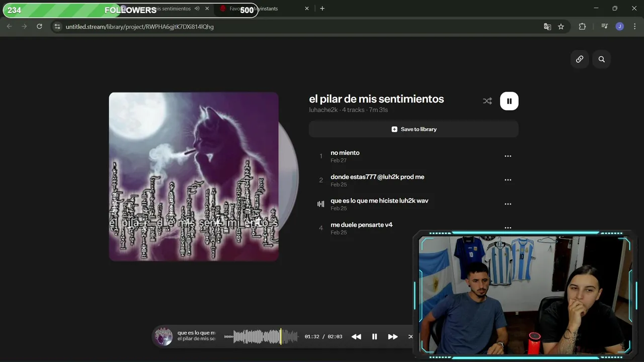The height and width of the screenshot is (362, 644).
Task: Open a new browser tab
Action: click(x=322, y=9)
